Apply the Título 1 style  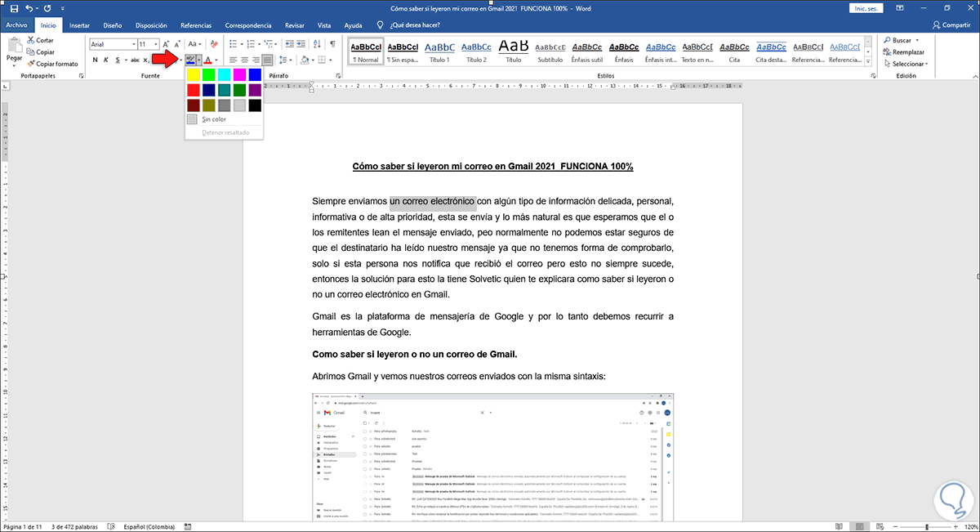tap(440, 51)
